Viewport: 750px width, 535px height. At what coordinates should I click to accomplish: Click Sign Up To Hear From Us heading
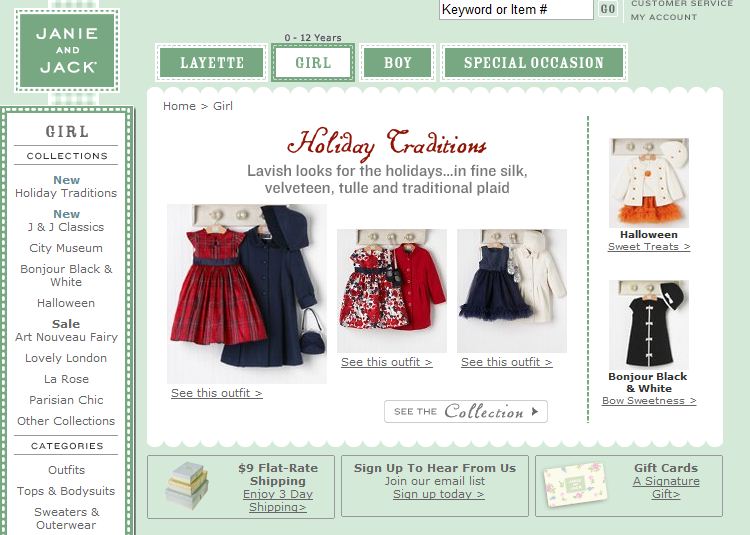coord(435,468)
